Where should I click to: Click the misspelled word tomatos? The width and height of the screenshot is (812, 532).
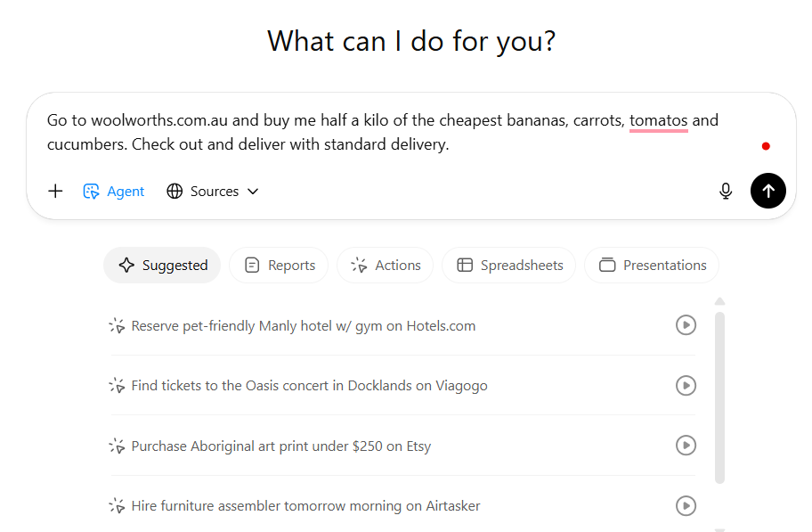(x=658, y=120)
